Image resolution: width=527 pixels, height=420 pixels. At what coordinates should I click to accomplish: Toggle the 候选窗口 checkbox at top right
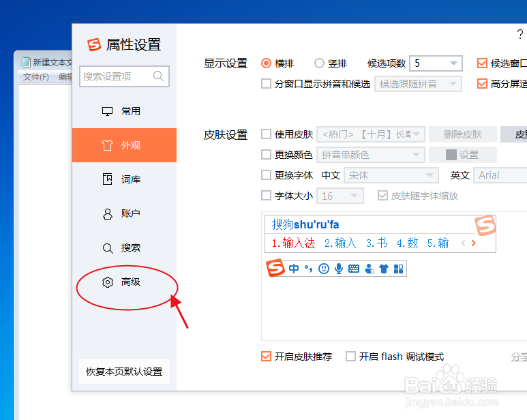[482, 63]
